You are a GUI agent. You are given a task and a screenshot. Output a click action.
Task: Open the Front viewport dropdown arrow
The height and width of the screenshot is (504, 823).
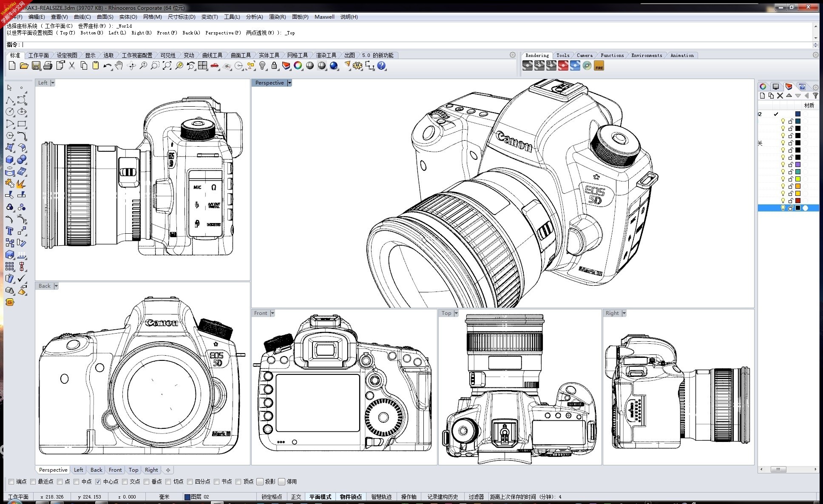click(272, 313)
